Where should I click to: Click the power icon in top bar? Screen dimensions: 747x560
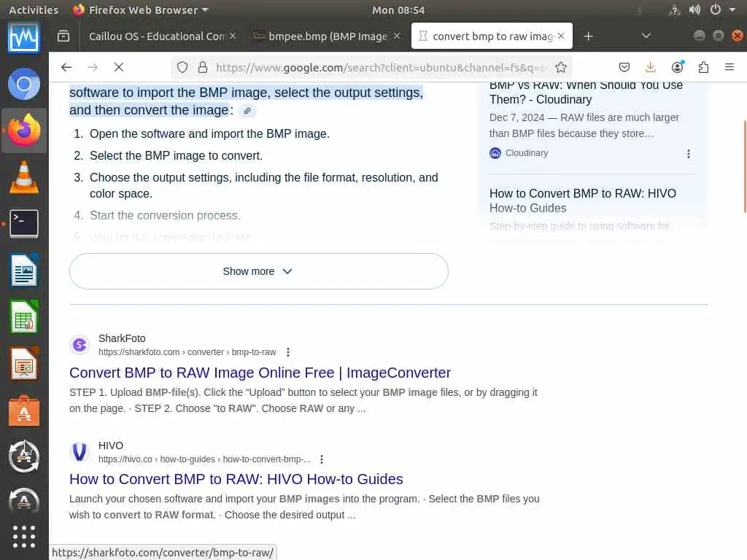point(715,9)
